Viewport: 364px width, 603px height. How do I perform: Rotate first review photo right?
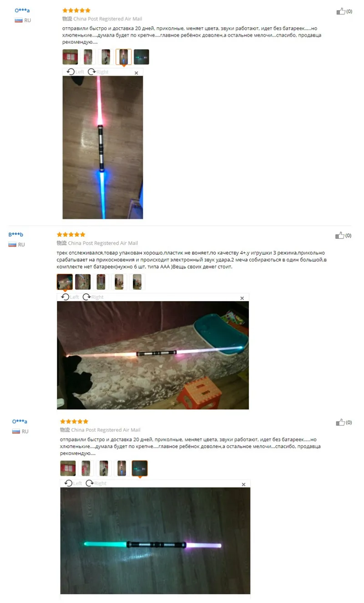tap(98, 72)
